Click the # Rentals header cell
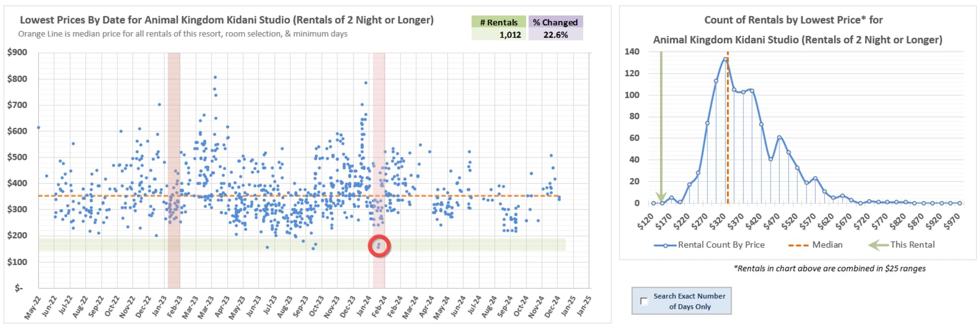Viewport: 980px width, 326px height. 498,22
